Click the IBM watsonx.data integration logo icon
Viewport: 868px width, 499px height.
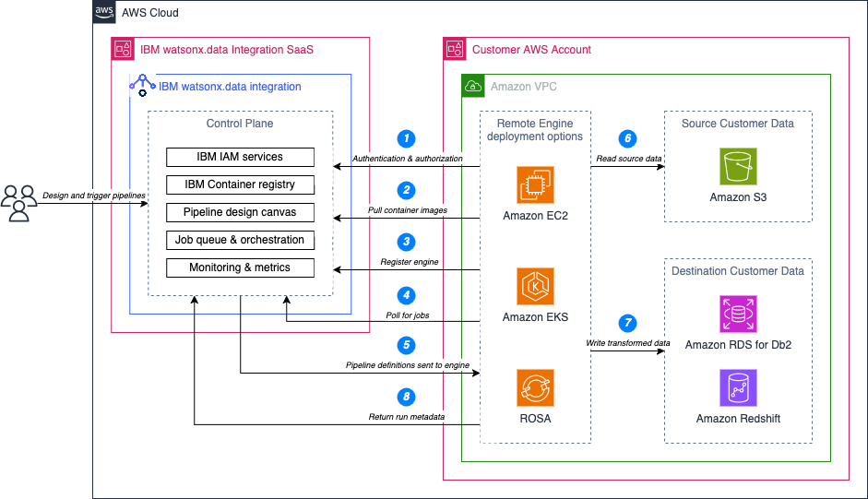tap(142, 85)
